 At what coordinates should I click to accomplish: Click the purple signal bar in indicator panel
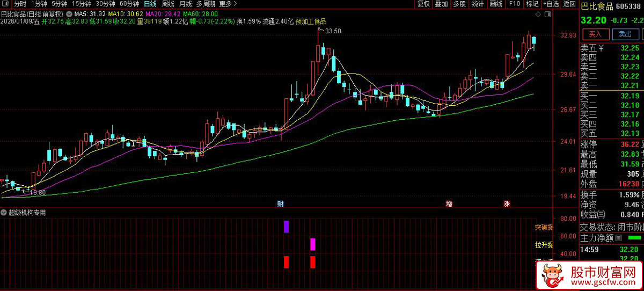click(286, 227)
